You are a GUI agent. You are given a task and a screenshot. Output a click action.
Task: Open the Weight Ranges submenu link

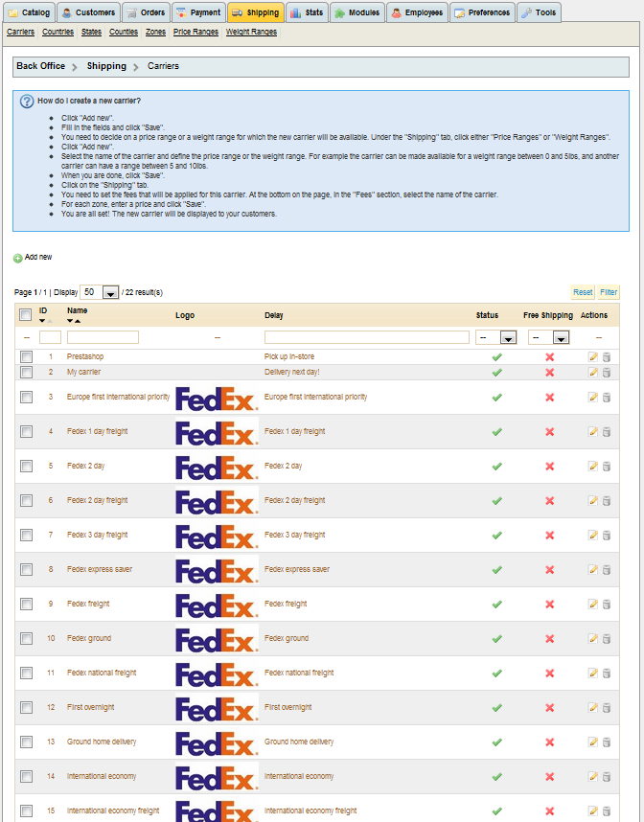point(251,32)
